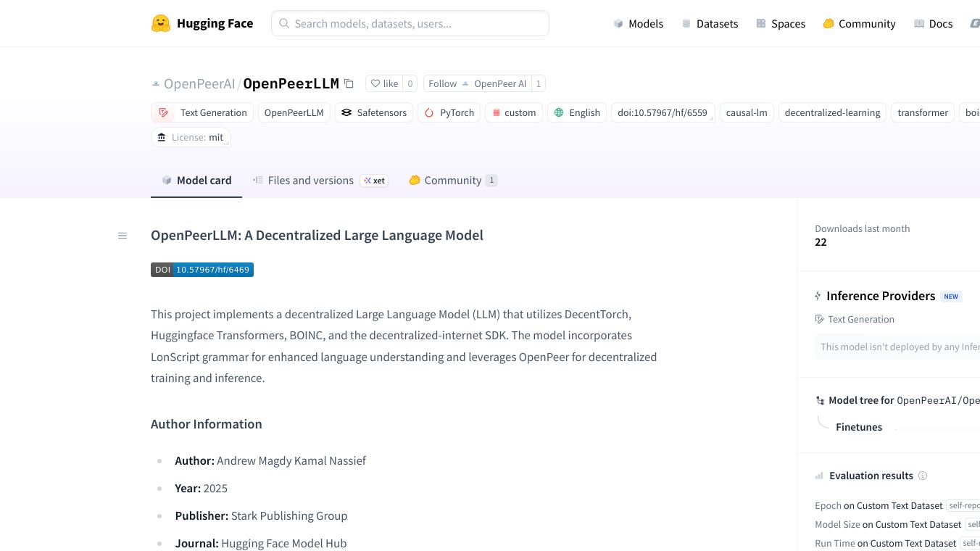This screenshot has height=551, width=980.
Task: Select the Text Generation tag under the title
Action: [202, 112]
